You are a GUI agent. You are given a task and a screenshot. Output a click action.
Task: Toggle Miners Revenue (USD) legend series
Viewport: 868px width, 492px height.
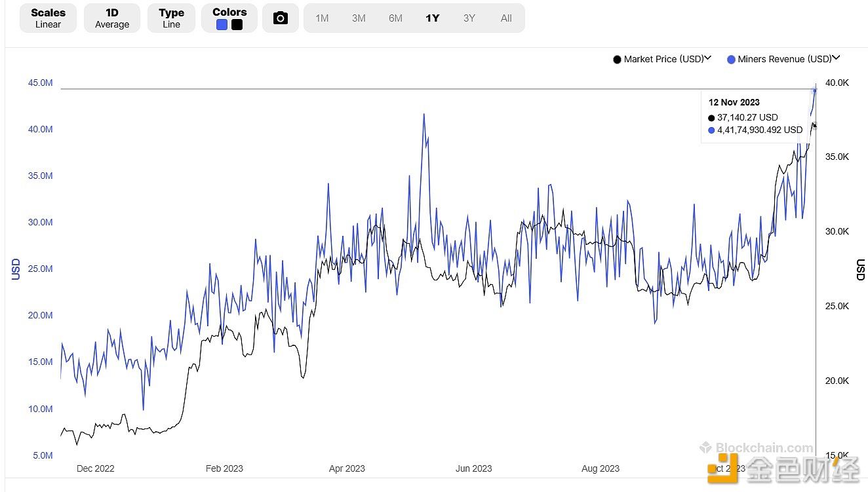785,59
